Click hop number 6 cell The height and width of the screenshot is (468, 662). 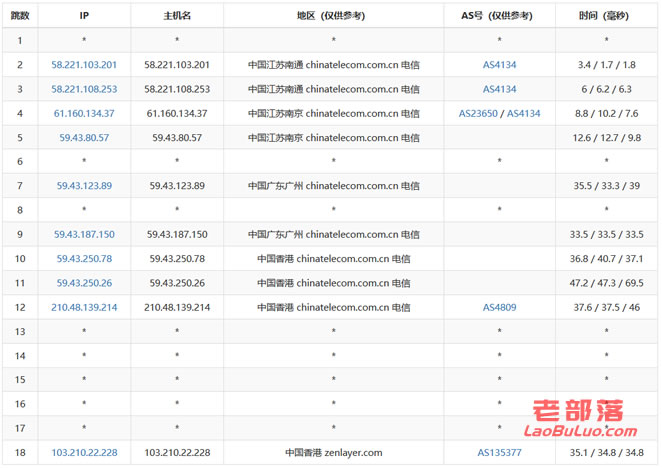[20, 161]
